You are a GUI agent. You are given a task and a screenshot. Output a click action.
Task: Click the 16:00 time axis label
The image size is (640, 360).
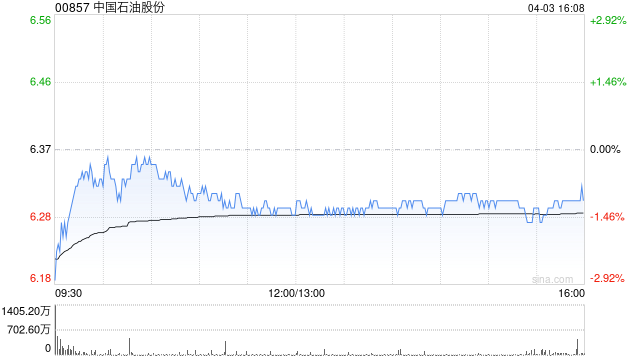point(571,293)
